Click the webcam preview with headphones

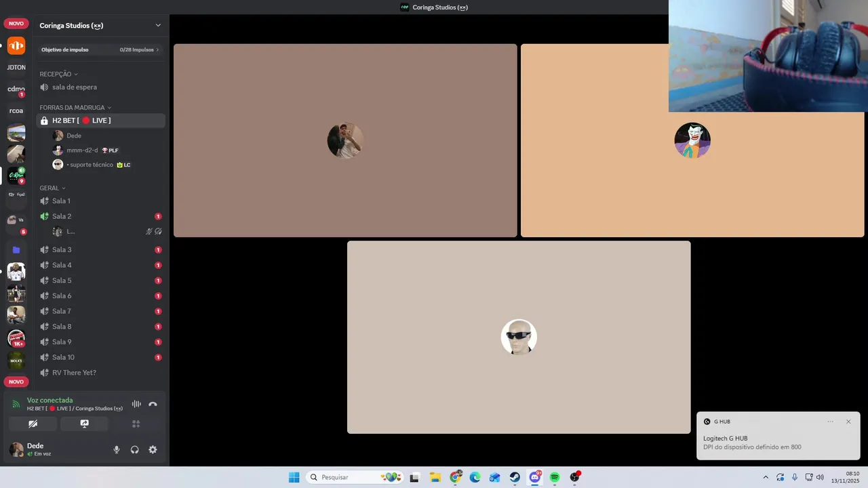click(768, 56)
